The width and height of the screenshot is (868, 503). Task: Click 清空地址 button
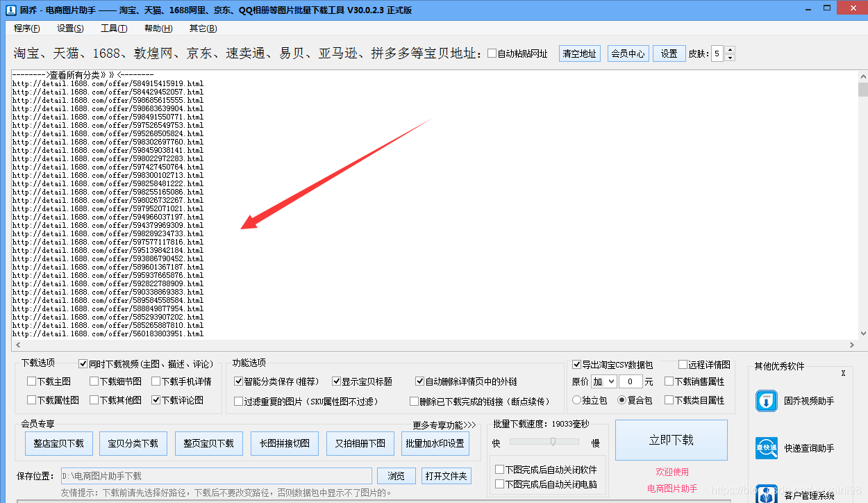pos(580,53)
